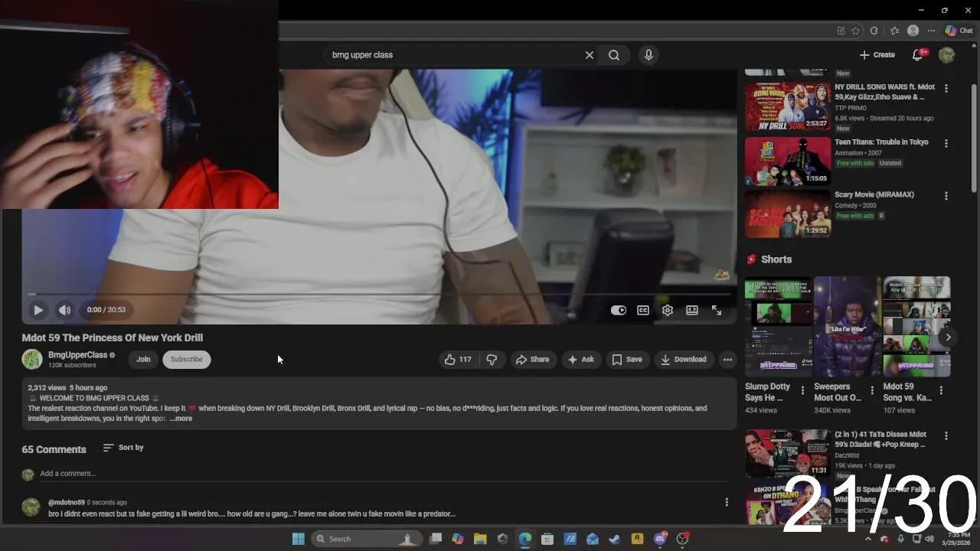Open YouTube notifications bell

(917, 55)
